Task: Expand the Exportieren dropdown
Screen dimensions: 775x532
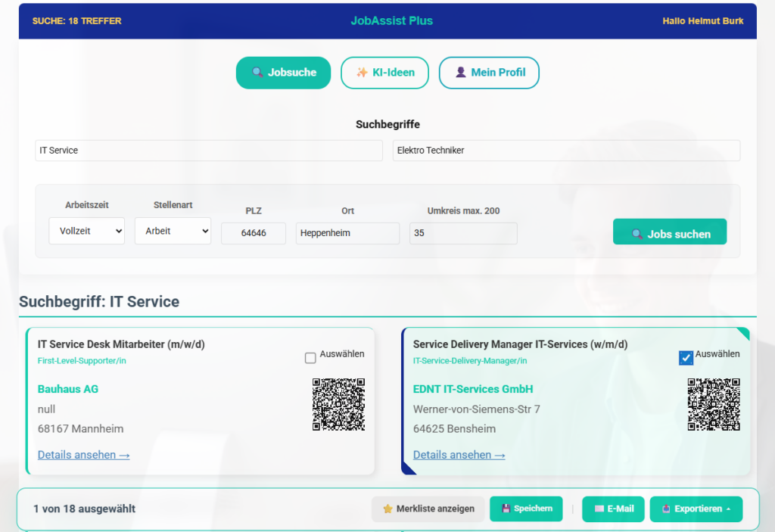Action: coord(696,509)
